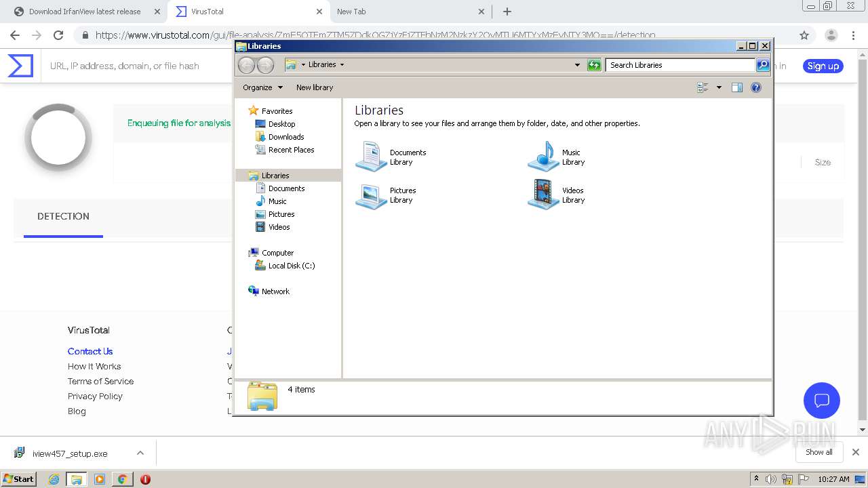Screen dimensions: 868x488
Task: Click into Search Libraries field
Action: click(x=680, y=65)
